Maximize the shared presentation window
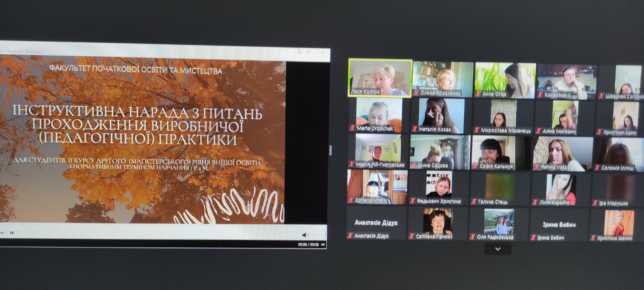The image size is (644, 290). (x=309, y=52)
